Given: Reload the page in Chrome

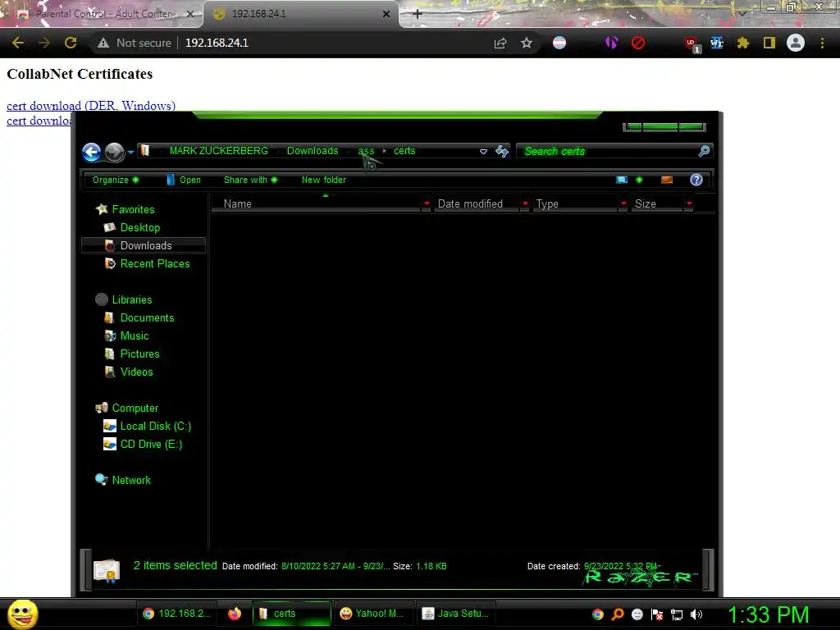Looking at the screenshot, I should [71, 43].
